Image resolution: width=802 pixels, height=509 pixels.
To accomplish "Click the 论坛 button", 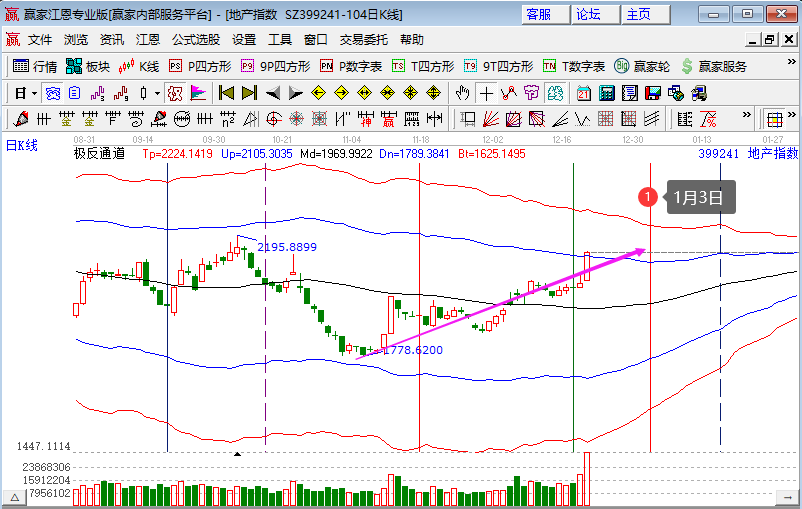I will tap(595, 14).
